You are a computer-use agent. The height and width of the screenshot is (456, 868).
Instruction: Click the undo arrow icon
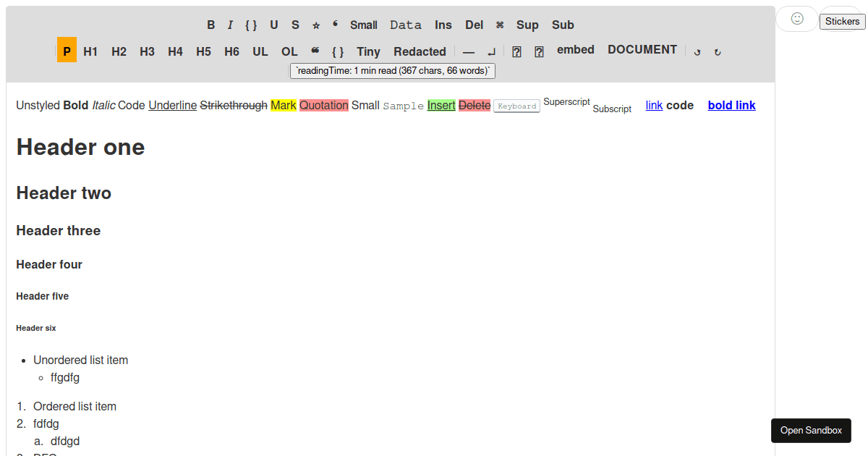[697, 52]
